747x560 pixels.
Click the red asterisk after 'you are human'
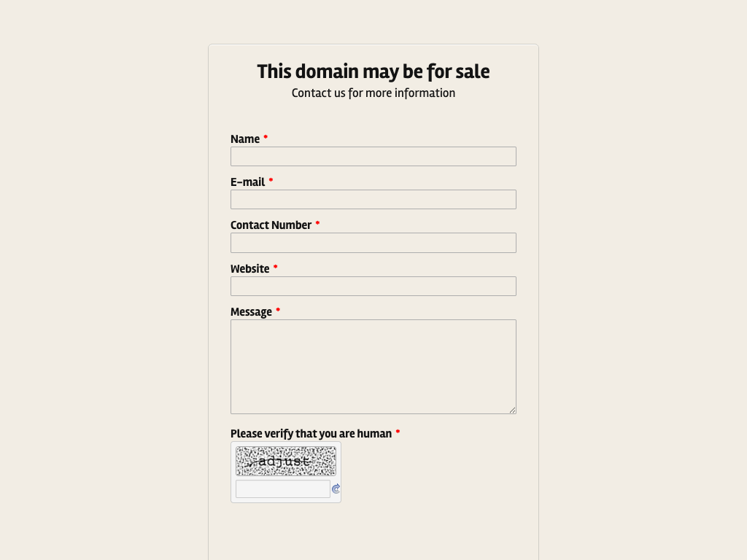398,432
